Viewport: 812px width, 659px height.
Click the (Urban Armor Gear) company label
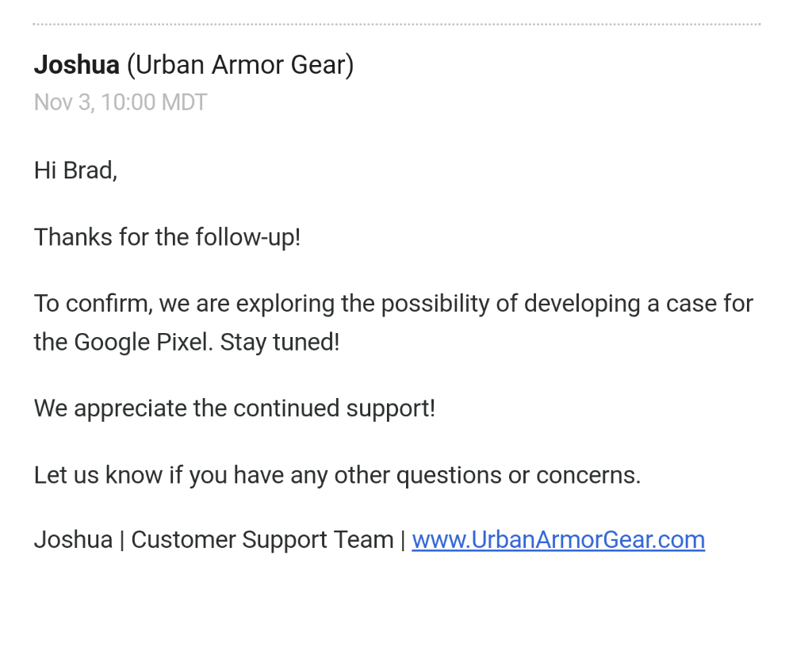[x=240, y=66]
